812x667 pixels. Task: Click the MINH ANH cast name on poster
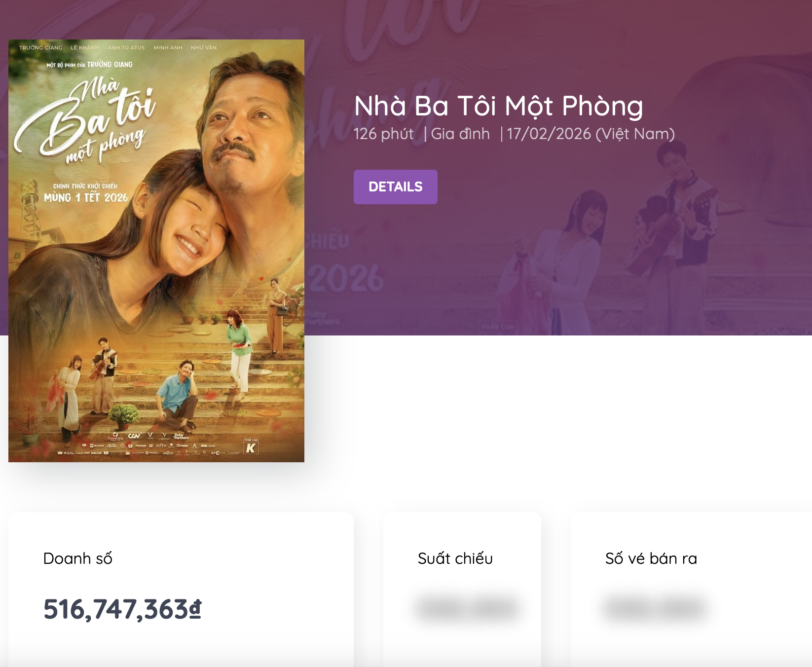[168, 48]
